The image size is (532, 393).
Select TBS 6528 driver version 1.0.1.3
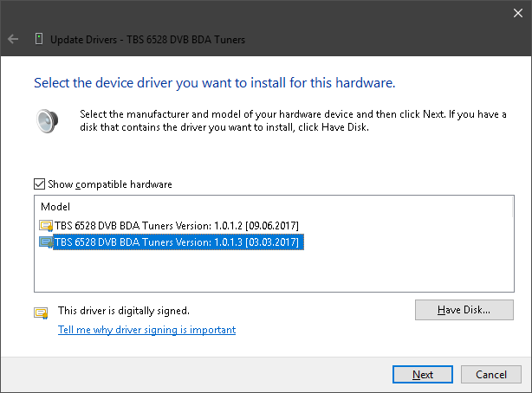coord(178,242)
